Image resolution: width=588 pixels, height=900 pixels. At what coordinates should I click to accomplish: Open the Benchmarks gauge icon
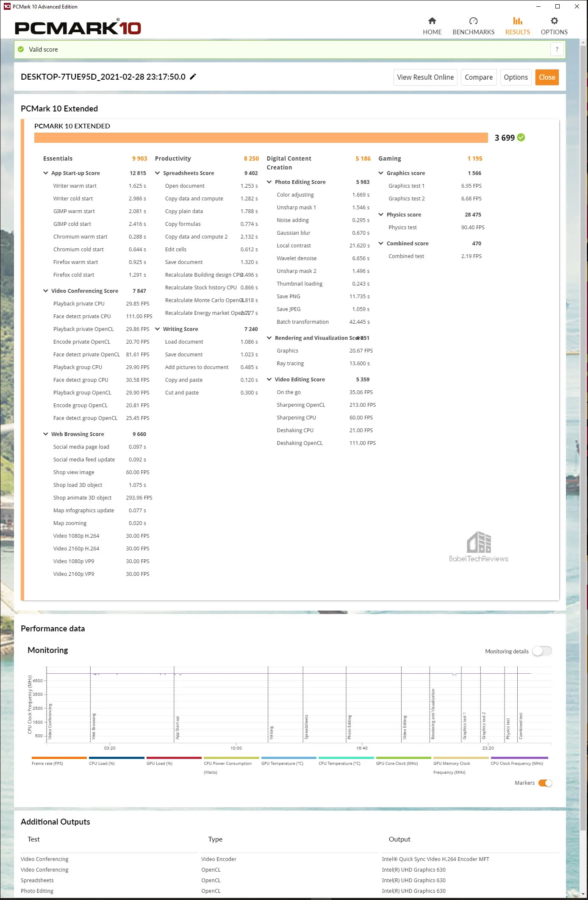pyautogui.click(x=473, y=21)
